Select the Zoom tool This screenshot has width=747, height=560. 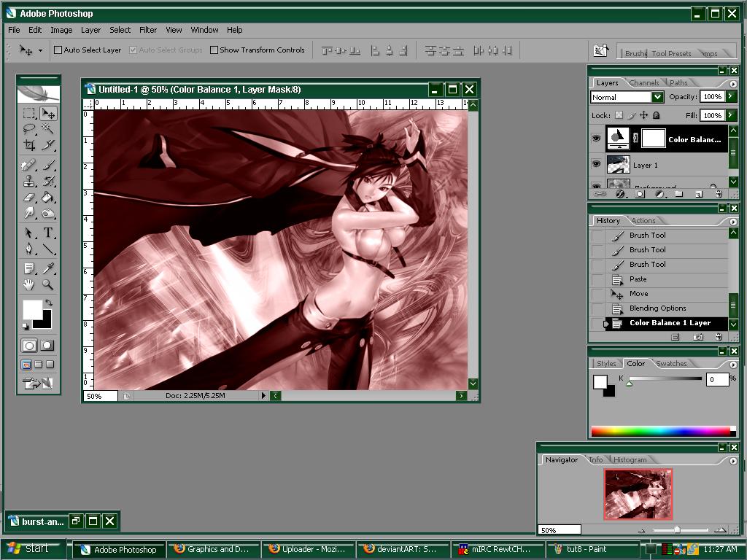(x=47, y=285)
